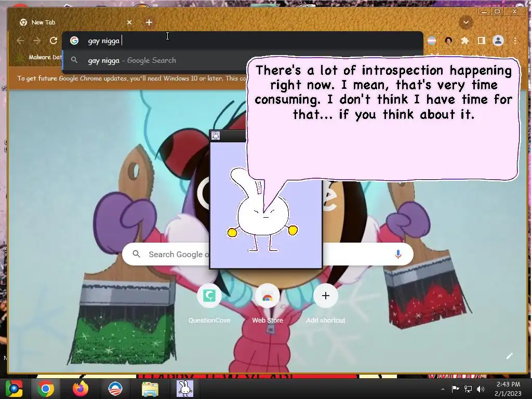Open the Windows Start button
Screen dimensions: 532x399
[x=14, y=389]
